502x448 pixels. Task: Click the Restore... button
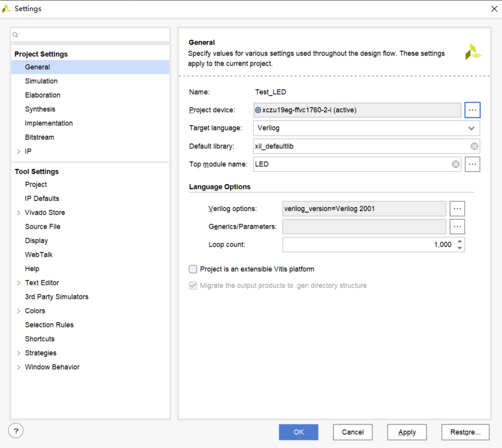465,432
